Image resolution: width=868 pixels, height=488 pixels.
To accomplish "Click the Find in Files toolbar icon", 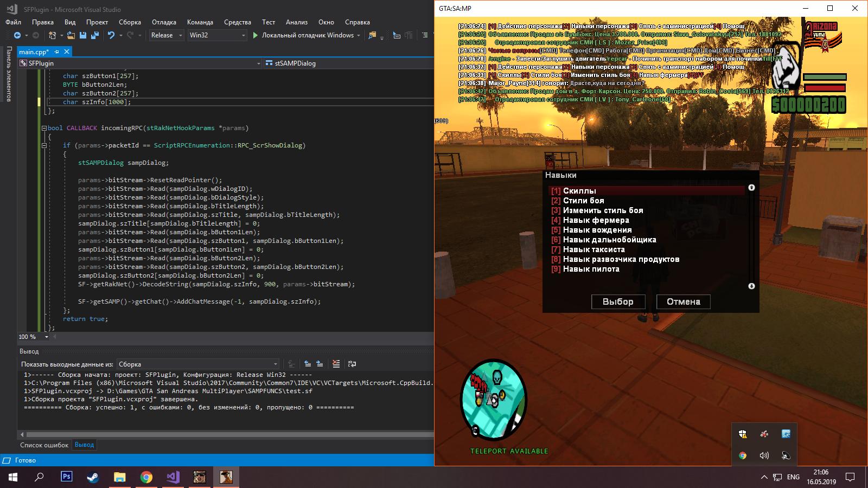I will 372,35.
